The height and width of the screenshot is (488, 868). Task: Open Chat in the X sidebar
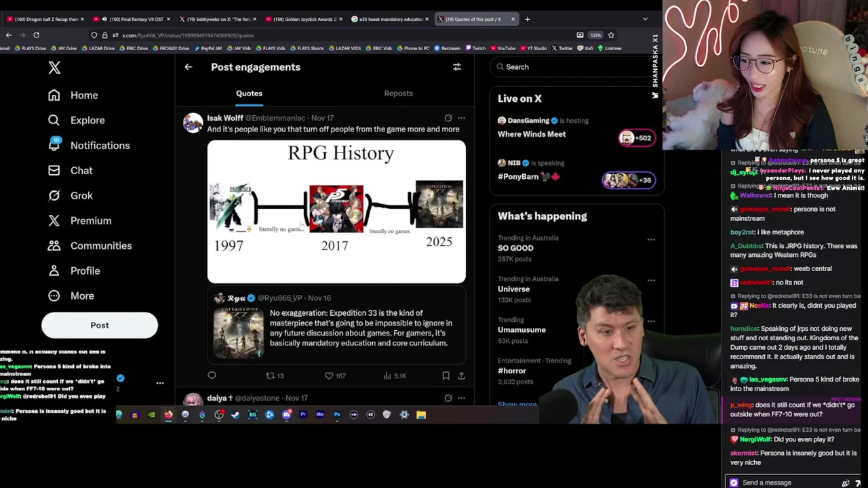[x=71, y=170]
